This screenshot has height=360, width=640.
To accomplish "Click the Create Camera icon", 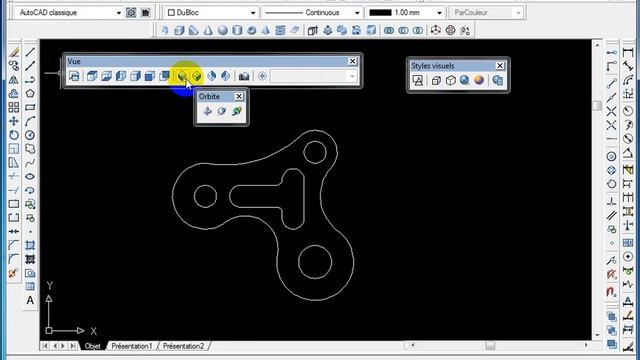I will tap(244, 76).
